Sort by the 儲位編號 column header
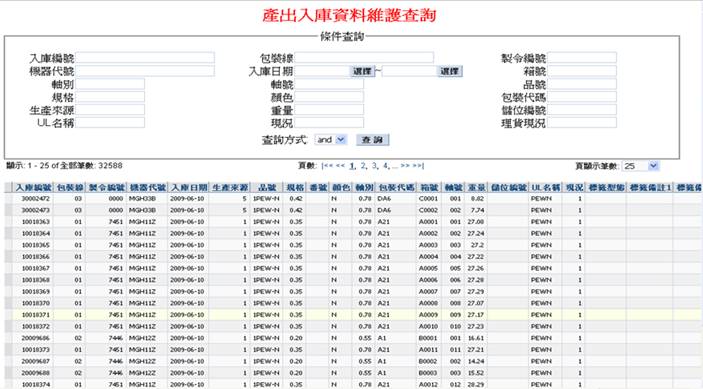Image resolution: width=703 pixels, height=389 pixels. pyautogui.click(x=508, y=187)
